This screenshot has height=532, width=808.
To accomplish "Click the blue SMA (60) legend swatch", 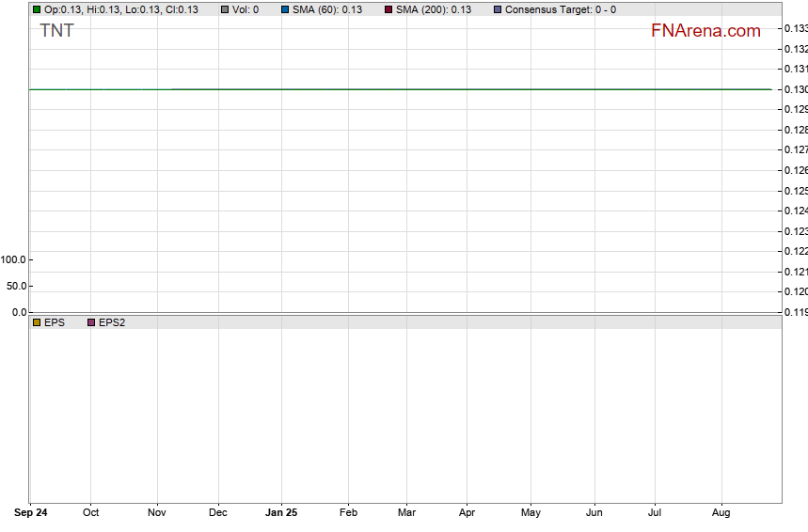I will click(285, 9).
